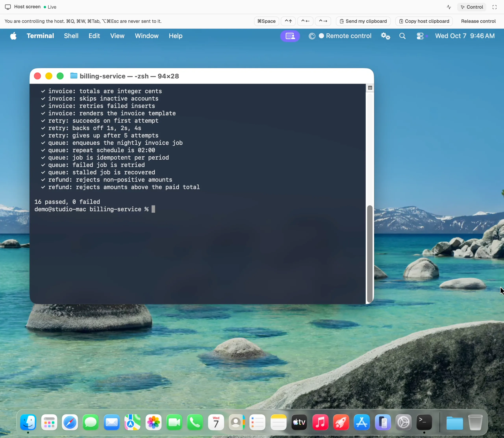The image size is (504, 438).
Task: Send the Control-Left shortcut button
Action: 305,21
